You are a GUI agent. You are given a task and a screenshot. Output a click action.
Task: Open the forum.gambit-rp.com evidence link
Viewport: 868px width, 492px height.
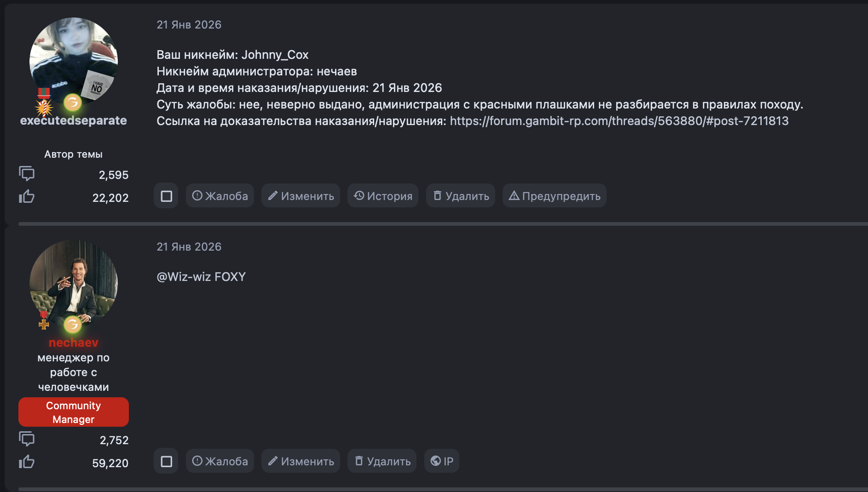click(x=619, y=121)
